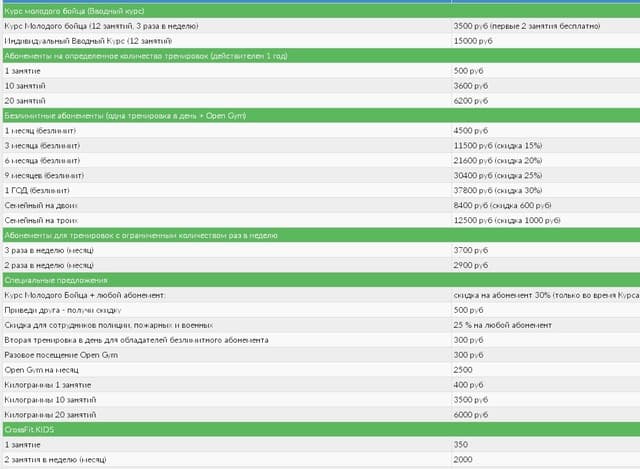This screenshot has height=469, width=640.
Task: Click the price '3700 руб'
Action: (471, 250)
